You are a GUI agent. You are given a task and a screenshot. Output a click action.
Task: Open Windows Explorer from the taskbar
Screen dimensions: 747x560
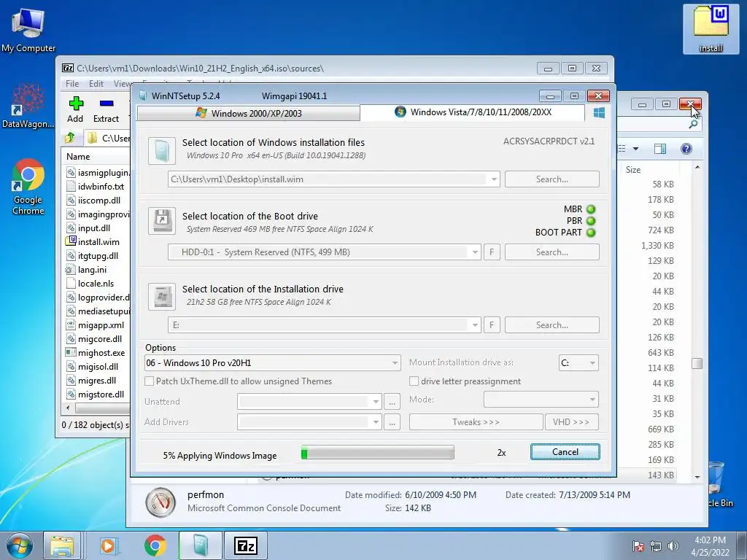pyautogui.click(x=63, y=545)
